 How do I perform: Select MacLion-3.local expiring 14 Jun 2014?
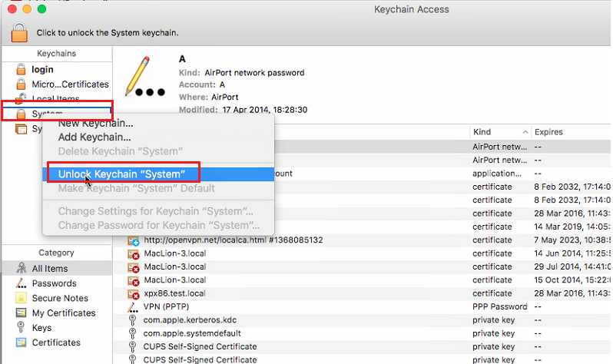[x=362, y=253]
